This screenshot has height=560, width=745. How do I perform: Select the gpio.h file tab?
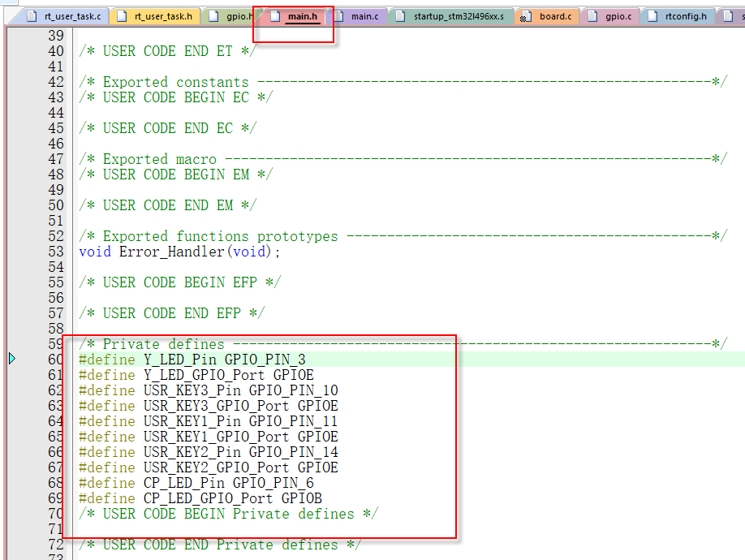point(235,16)
